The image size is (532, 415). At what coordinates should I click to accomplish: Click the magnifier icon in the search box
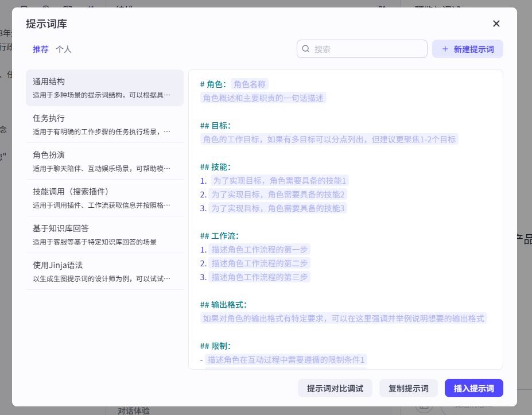pyautogui.click(x=306, y=49)
